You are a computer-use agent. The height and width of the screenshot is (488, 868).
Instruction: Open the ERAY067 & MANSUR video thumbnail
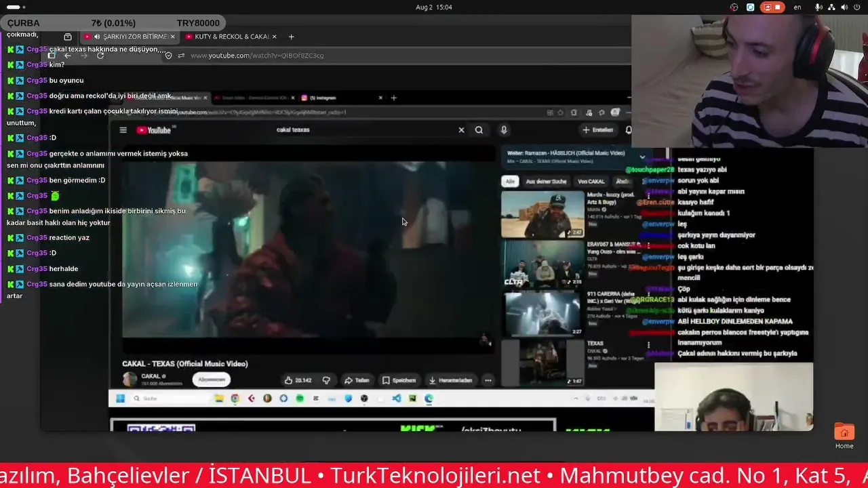542,264
